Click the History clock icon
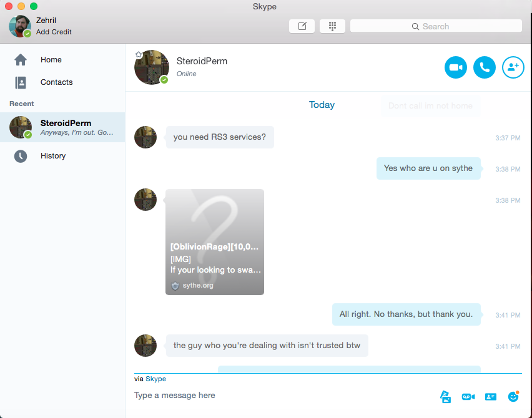 (x=21, y=157)
